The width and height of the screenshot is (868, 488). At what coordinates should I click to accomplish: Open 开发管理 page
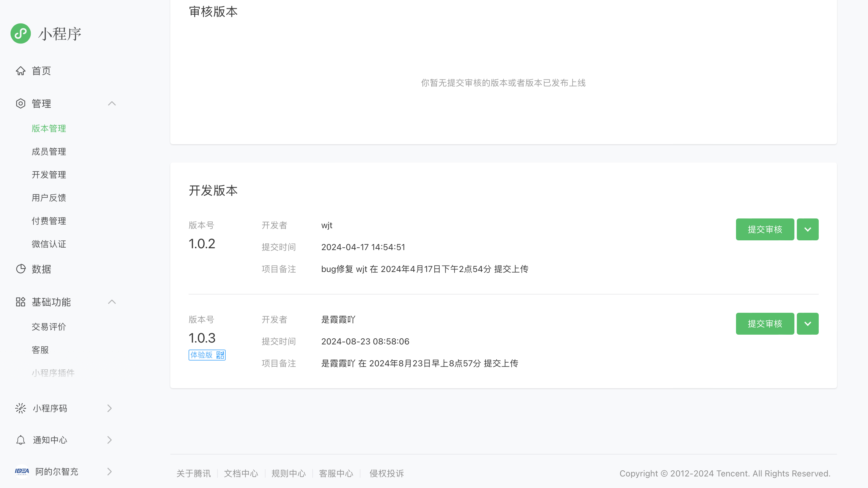coord(49,175)
